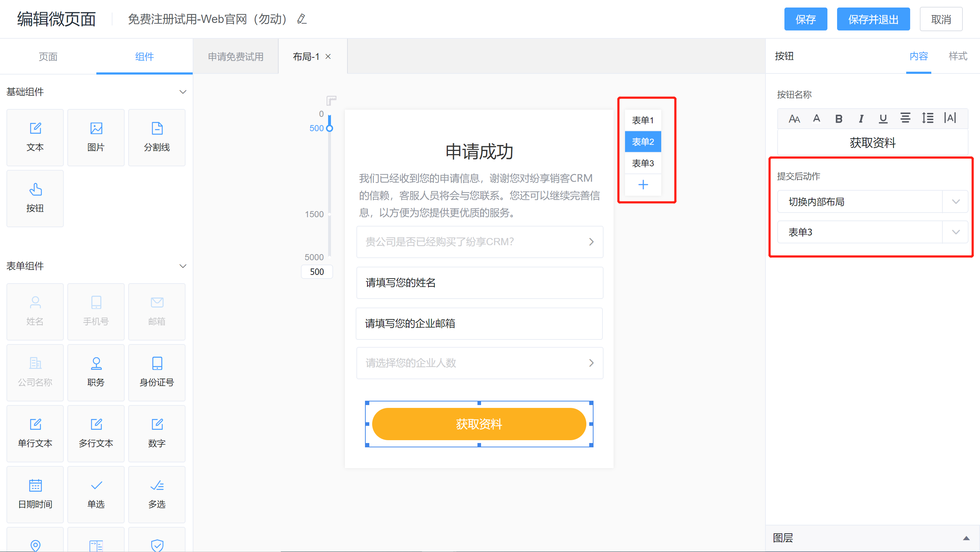Expand the 图层 layers panel
Viewport: 980px width, 552px height.
(966, 538)
